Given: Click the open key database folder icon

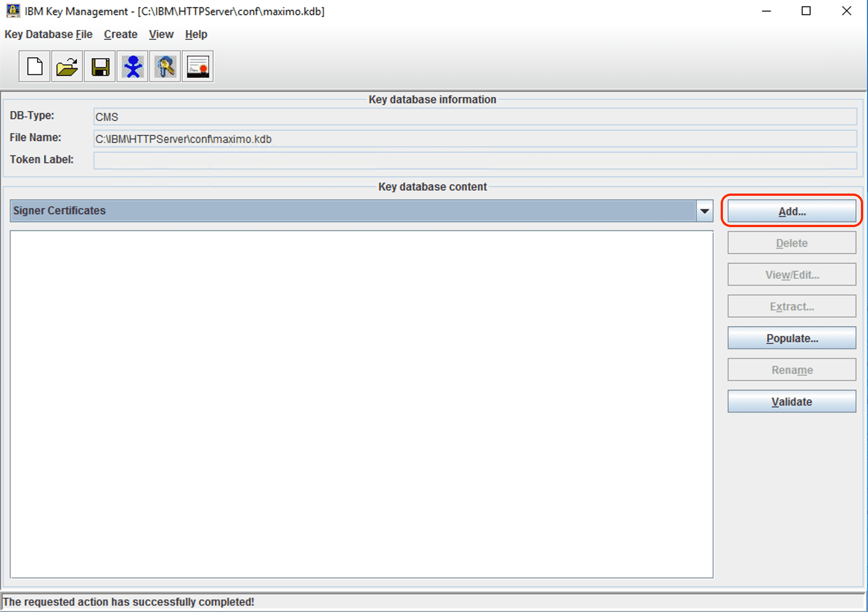Looking at the screenshot, I should [67, 67].
